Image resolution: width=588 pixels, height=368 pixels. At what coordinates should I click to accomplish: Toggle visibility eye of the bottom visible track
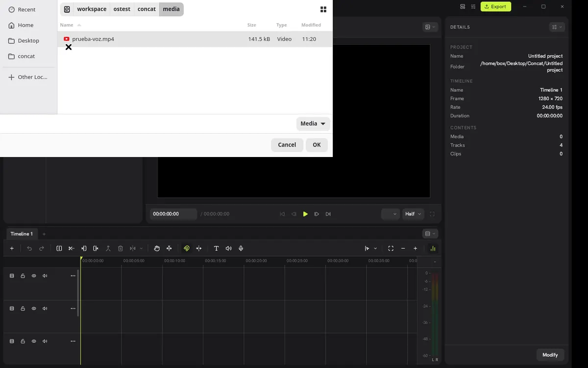click(x=34, y=341)
